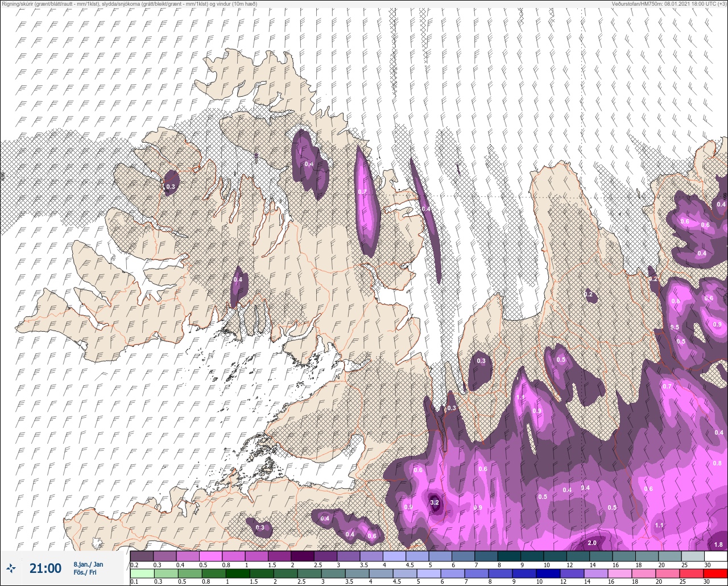Click the 3.2 precipitation value on the map
This screenshot has height=586, width=728.
point(435,502)
